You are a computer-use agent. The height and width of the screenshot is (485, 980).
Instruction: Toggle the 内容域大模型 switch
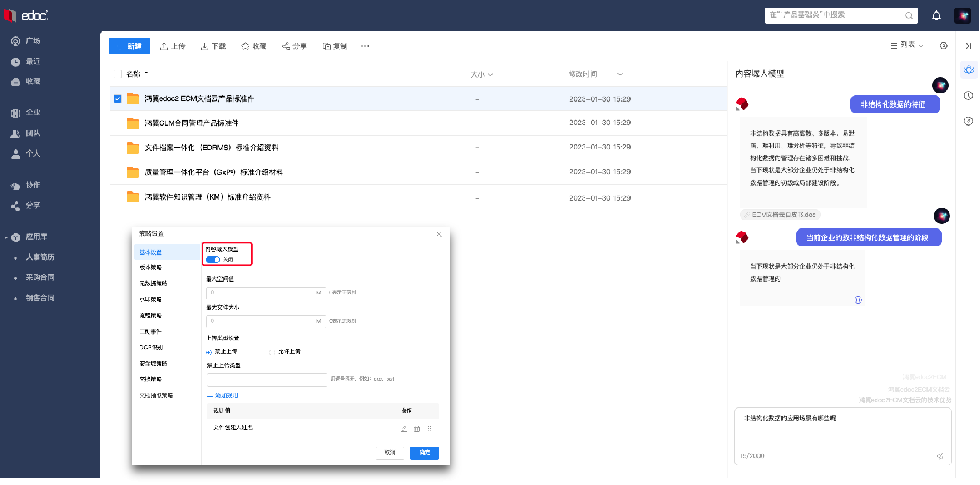click(213, 260)
